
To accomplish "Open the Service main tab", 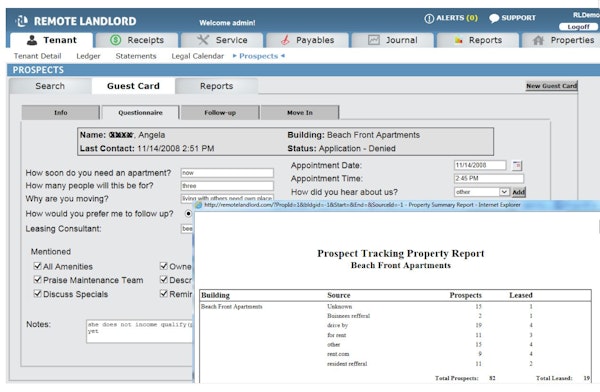I will (222, 40).
